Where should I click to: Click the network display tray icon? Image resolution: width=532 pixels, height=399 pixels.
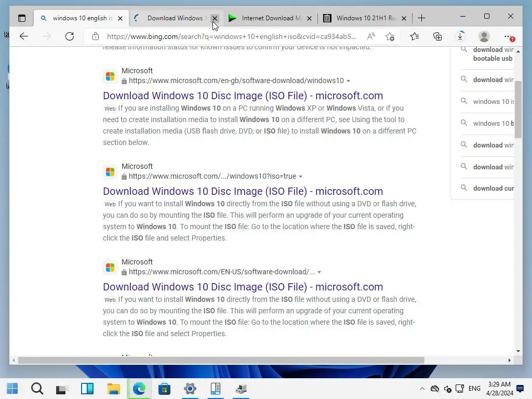pos(460,389)
